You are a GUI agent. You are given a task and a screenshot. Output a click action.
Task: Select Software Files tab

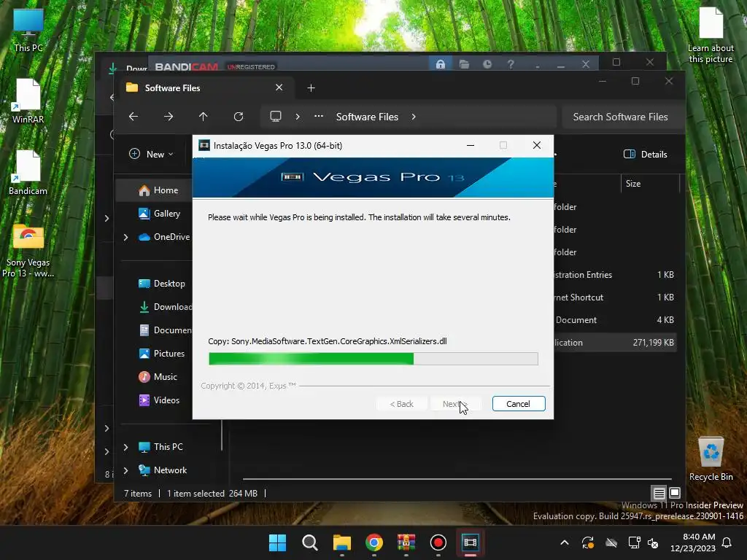tap(206, 88)
